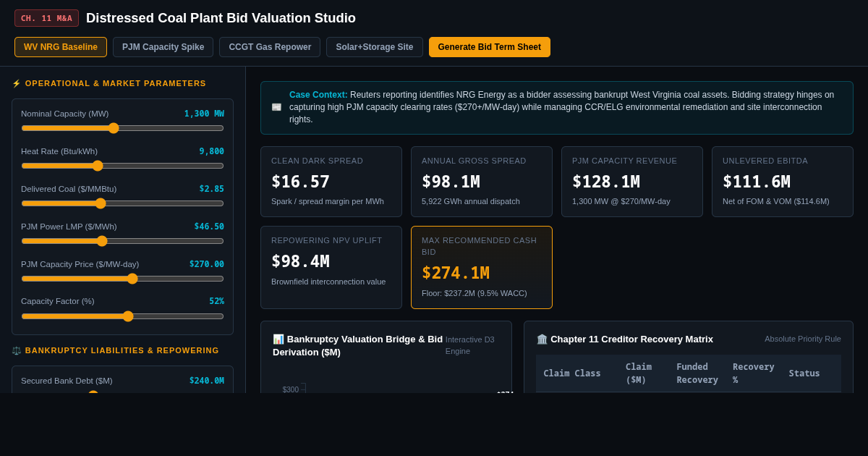Screen dimensions: 868x456
Task: Adjust the PJM Power LMP slider
Action: point(122,241)
